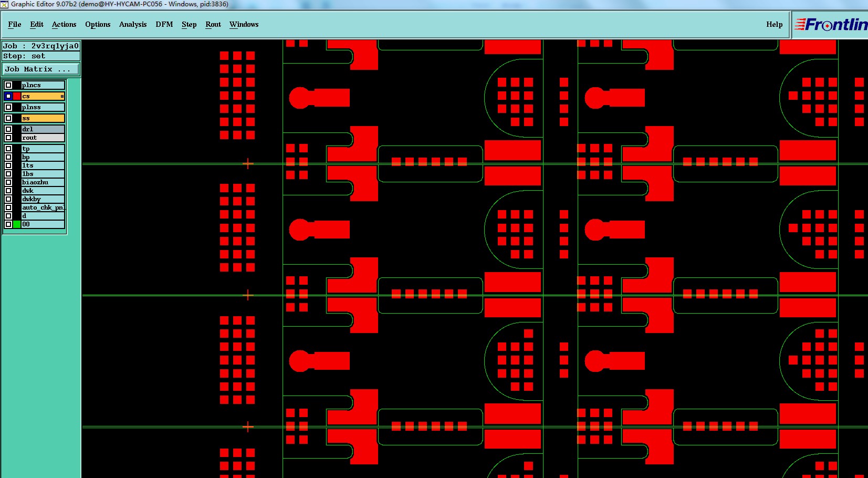Toggle display checkbox for drl layer

click(8, 129)
